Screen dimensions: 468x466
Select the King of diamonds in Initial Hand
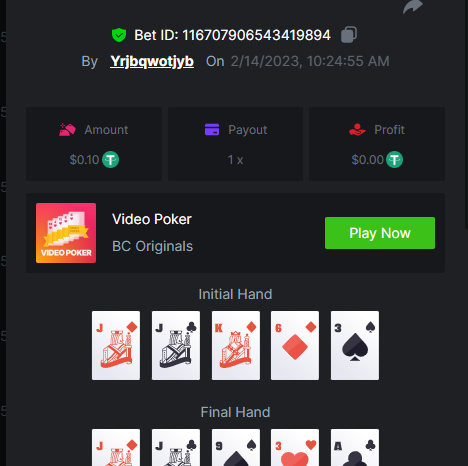tap(236, 345)
